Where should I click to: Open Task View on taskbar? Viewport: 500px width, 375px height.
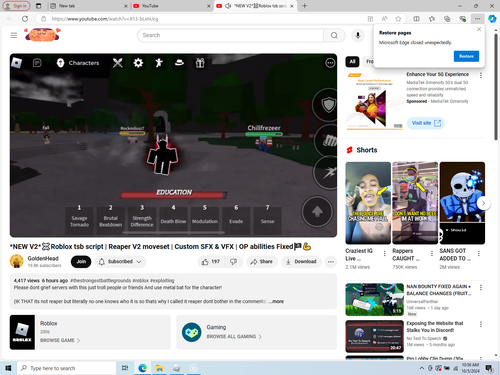(125, 368)
